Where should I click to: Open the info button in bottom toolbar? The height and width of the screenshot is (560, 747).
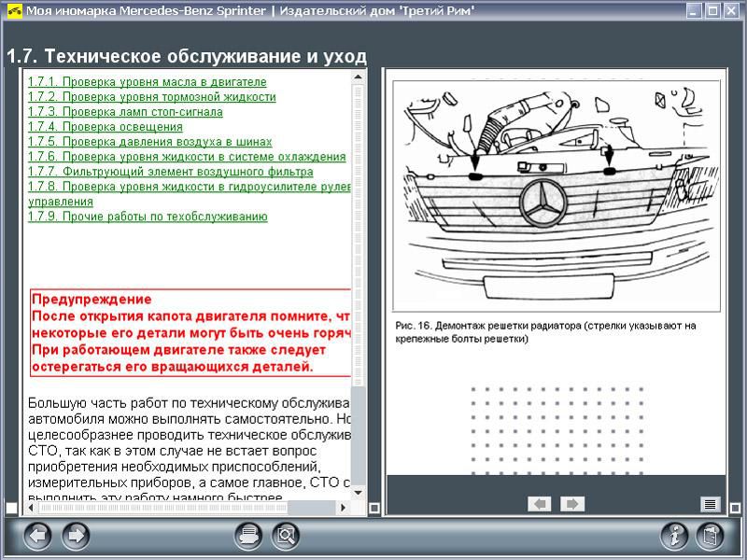674,536
